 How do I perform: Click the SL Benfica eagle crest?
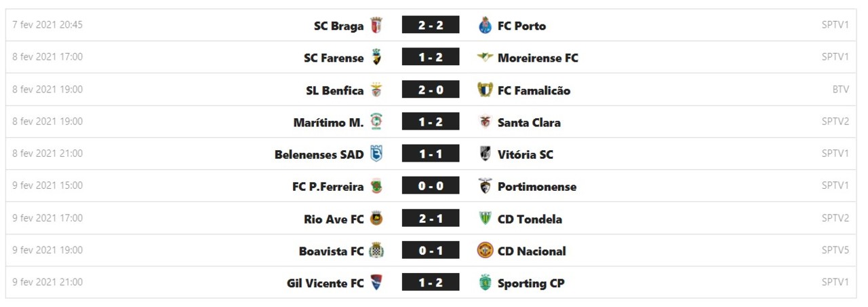[x=376, y=90]
